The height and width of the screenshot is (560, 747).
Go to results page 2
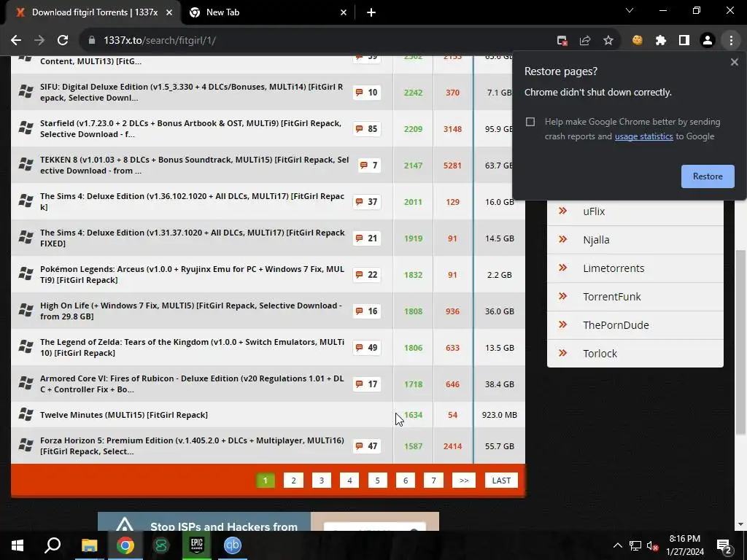click(x=293, y=481)
